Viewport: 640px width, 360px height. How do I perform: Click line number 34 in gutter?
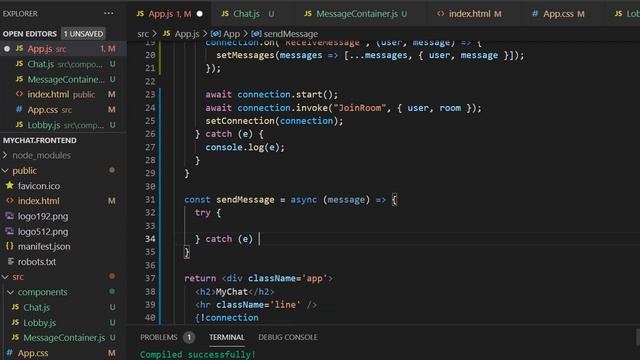tap(150, 239)
